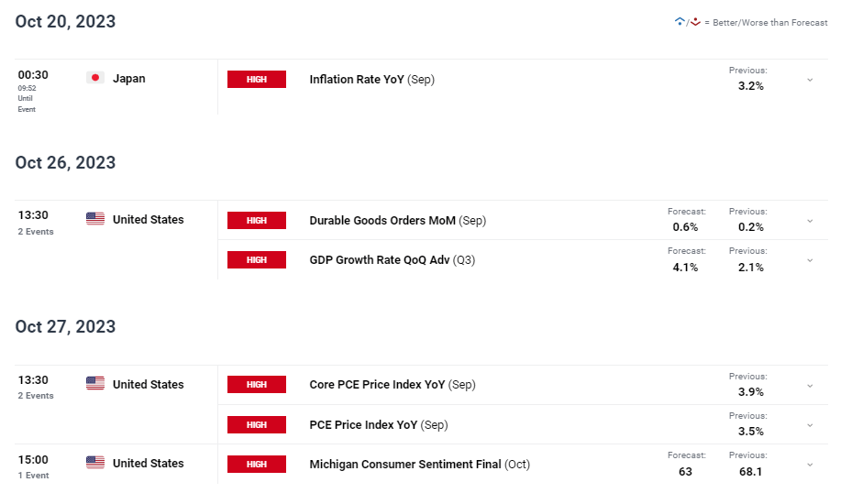This screenshot has width=863, height=504.
Task: Expand the GDP Growth Rate QoQ Adv row
Action: click(x=810, y=260)
